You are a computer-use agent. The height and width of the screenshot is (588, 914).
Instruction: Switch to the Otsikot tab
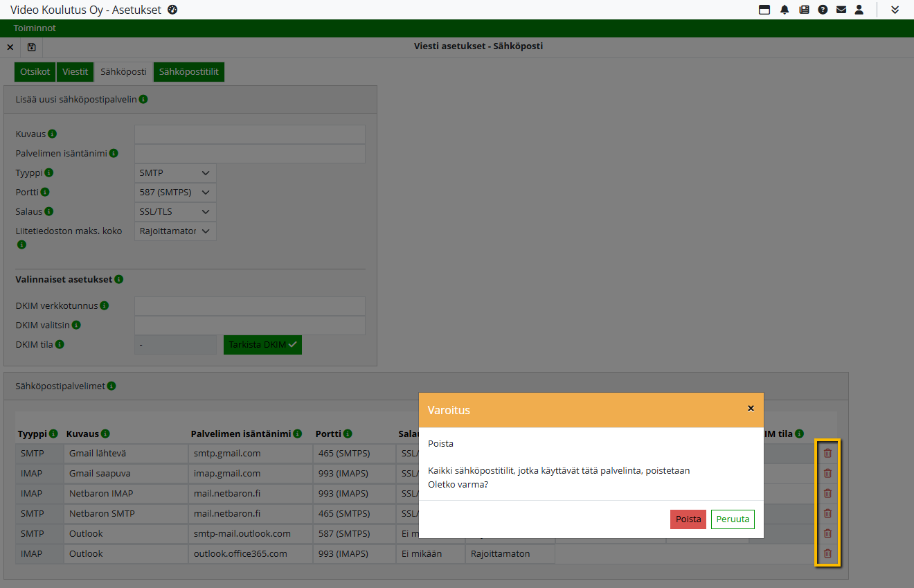pos(35,72)
